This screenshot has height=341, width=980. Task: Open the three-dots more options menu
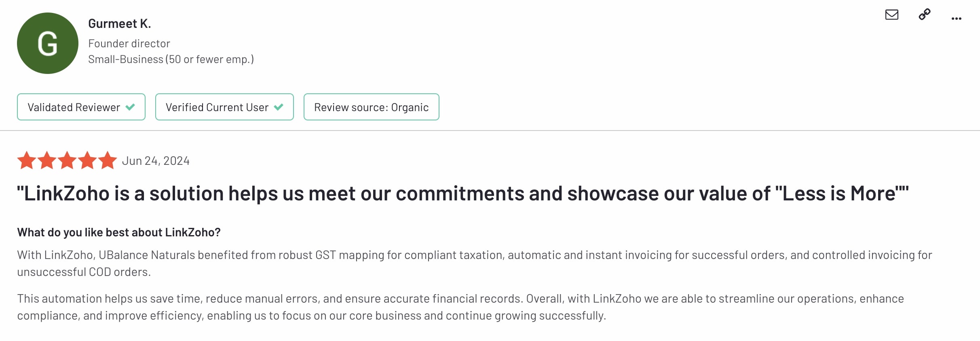(956, 19)
